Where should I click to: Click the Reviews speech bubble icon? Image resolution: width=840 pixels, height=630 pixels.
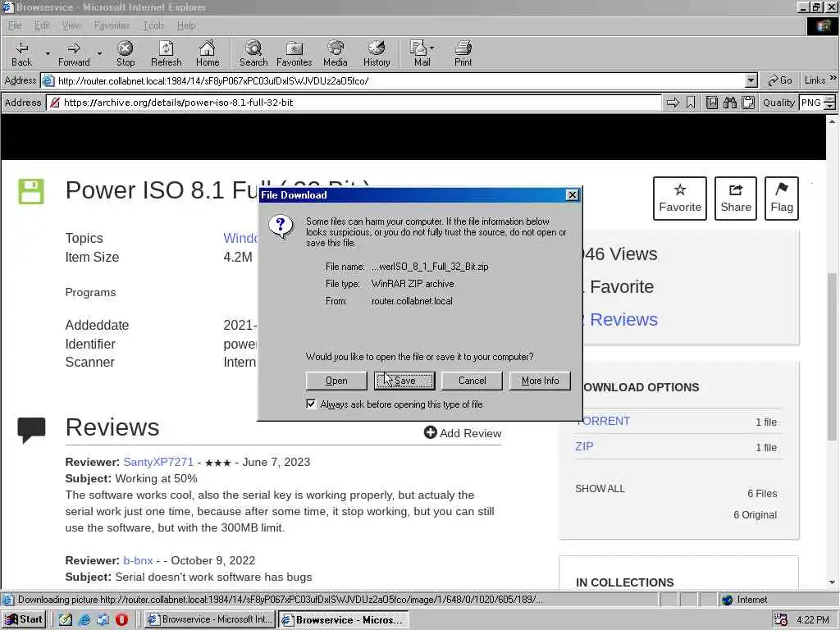coord(31,430)
